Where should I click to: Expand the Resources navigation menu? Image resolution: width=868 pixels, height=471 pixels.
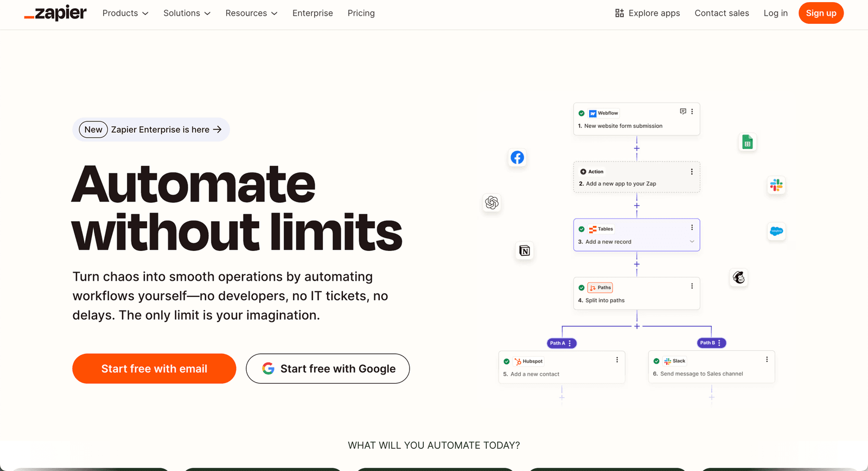251,13
